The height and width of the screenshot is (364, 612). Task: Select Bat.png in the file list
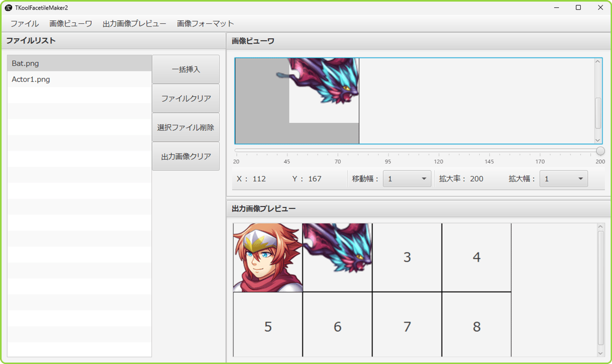point(79,64)
